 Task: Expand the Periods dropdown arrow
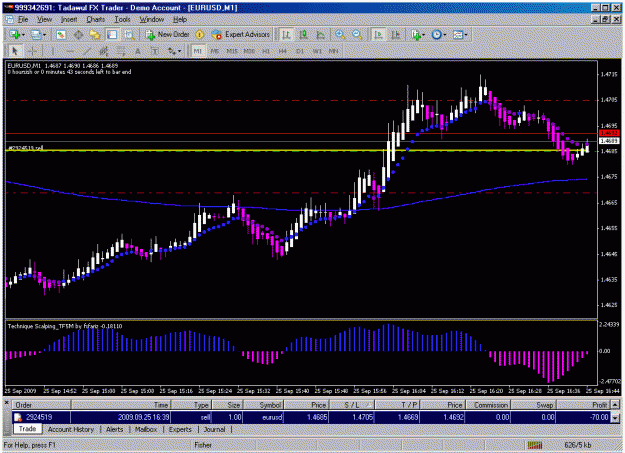444,35
